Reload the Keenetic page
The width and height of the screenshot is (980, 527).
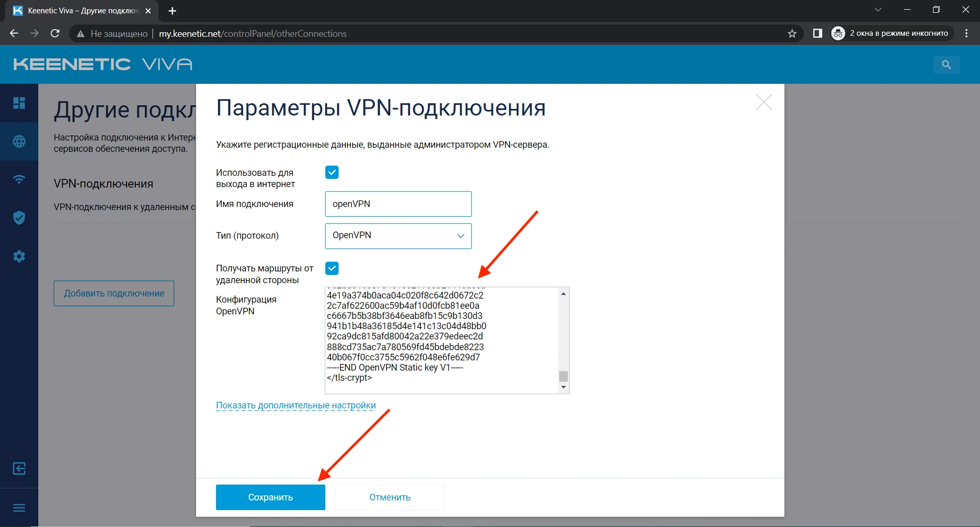(55, 33)
